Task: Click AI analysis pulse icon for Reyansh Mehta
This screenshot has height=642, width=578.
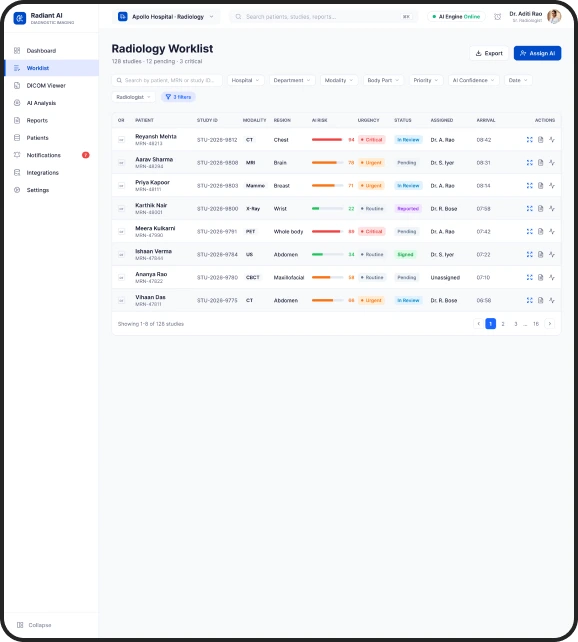Action: pyautogui.click(x=552, y=140)
